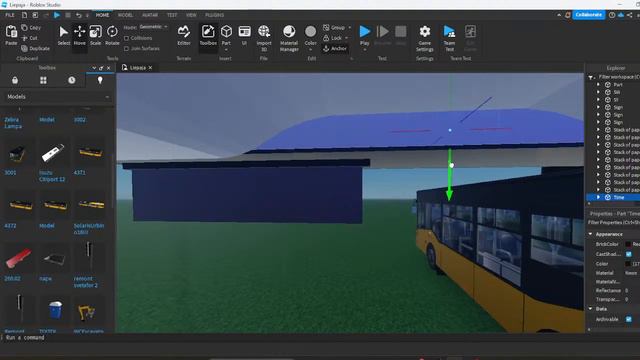Screen dimensions: 640x360
Task: Open Import 3D
Action: (264, 38)
